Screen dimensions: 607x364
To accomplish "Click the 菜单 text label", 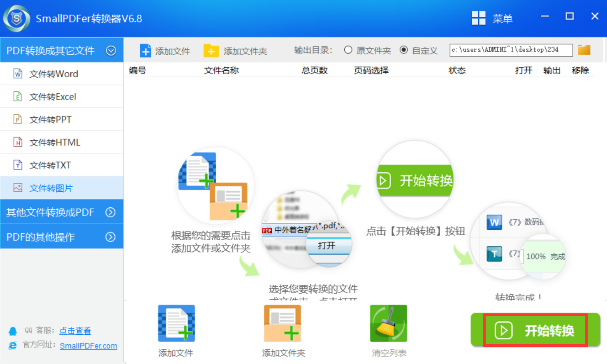I will click(503, 19).
